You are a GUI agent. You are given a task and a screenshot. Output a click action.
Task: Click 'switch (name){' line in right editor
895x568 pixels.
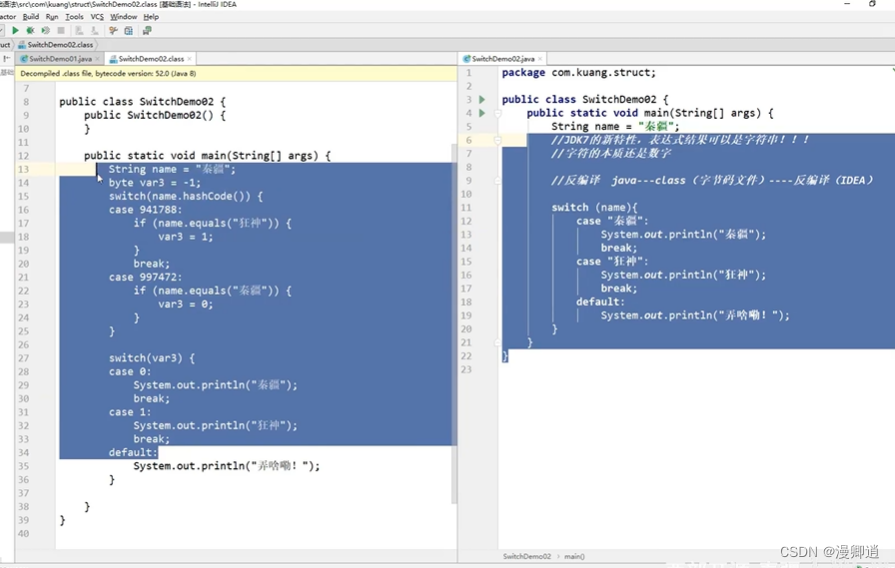click(x=594, y=207)
